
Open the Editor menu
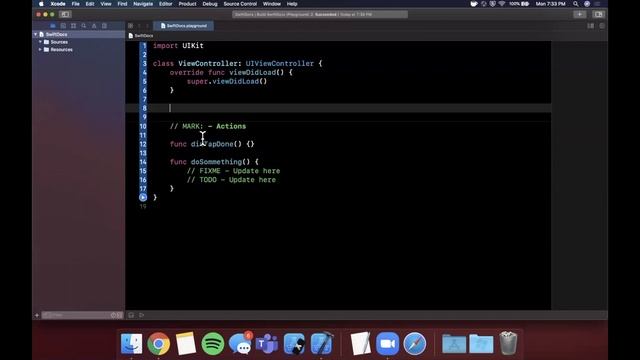165,4
